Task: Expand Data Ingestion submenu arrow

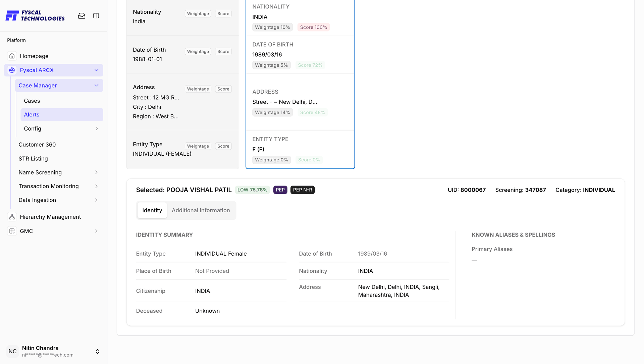Action: (x=96, y=200)
